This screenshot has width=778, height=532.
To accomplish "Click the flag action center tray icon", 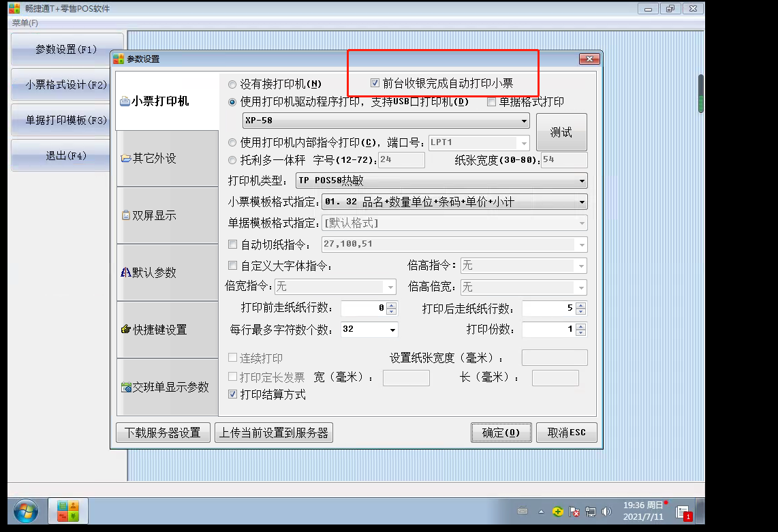I will 574,512.
